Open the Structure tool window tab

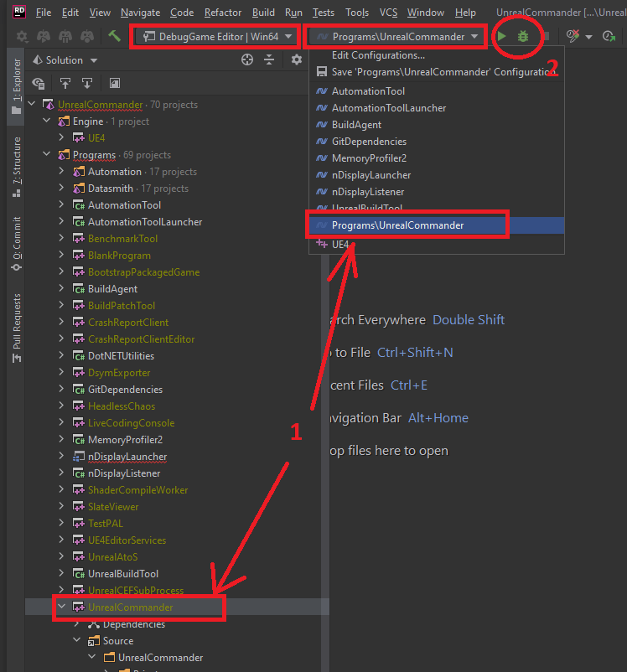point(16,167)
